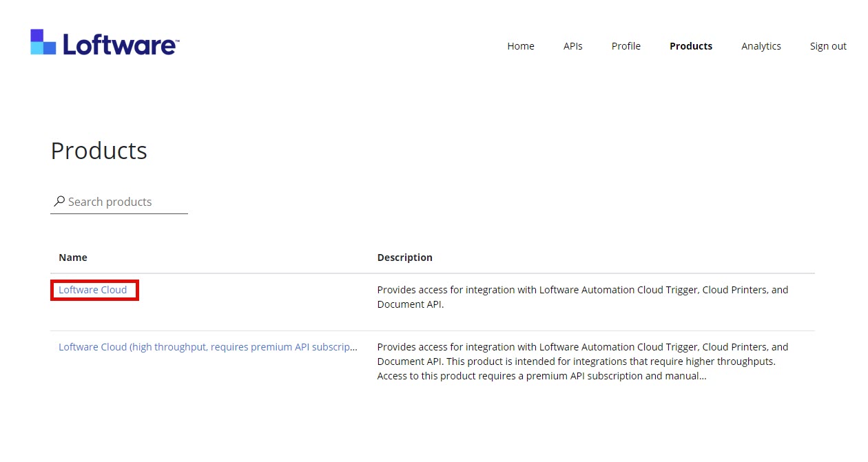Open the Profile page
Viewport: 868px width, 462px height.
click(x=626, y=46)
